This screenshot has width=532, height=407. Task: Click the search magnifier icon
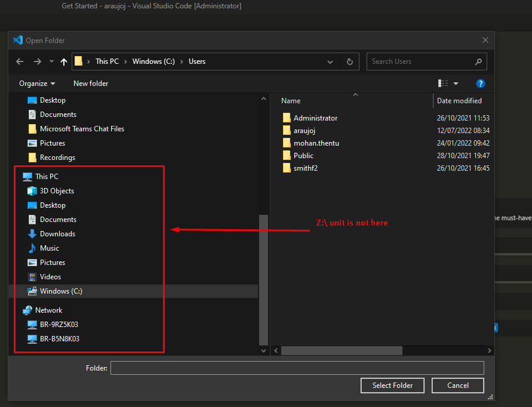point(478,61)
